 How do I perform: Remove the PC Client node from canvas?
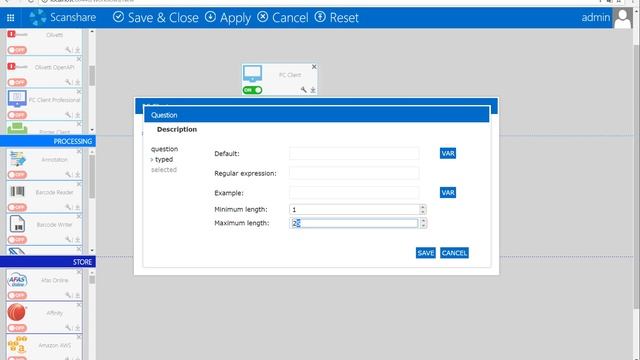(314, 67)
